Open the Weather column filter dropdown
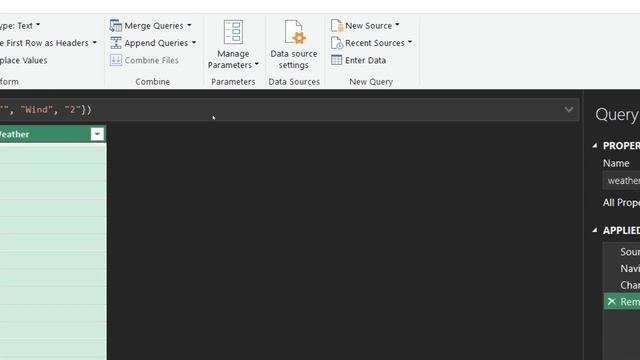Image resolution: width=640 pixels, height=360 pixels. [97, 134]
